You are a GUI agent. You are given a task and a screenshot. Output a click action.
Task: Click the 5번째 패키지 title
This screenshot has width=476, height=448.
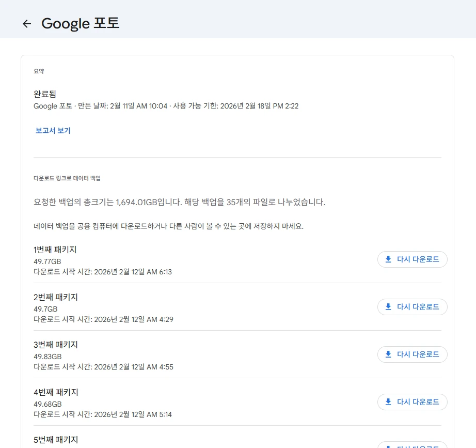click(x=55, y=440)
